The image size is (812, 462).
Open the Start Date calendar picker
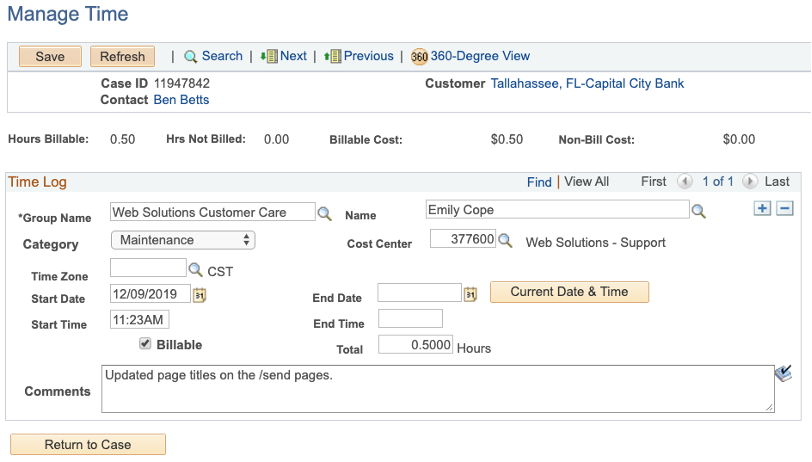click(x=200, y=296)
